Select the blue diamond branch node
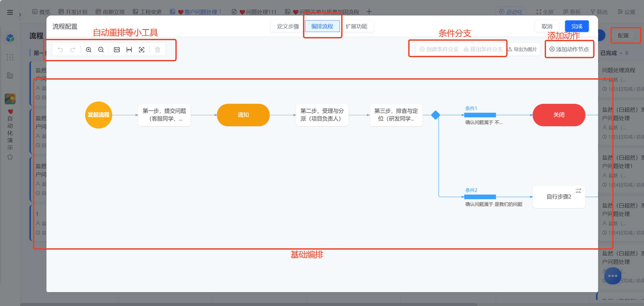 [x=436, y=115]
